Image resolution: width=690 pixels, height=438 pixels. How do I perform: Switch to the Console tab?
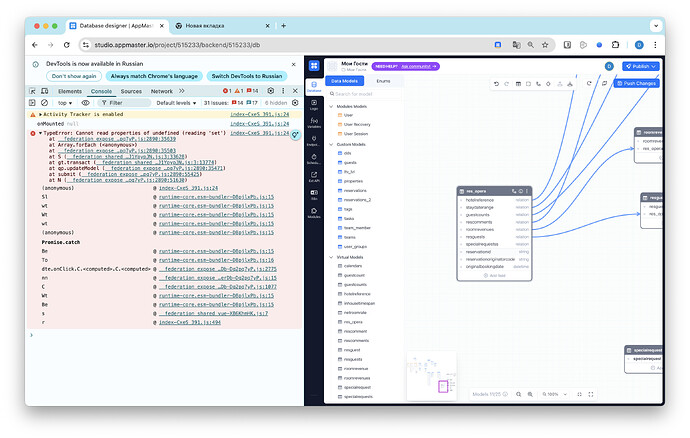point(101,91)
